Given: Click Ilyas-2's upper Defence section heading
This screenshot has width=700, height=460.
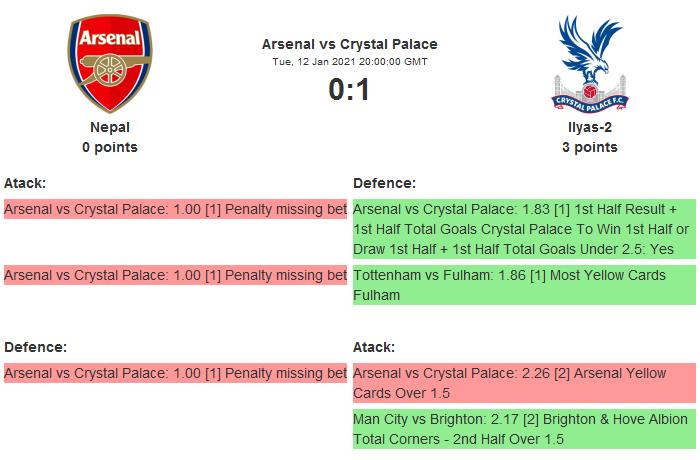Looking at the screenshot, I should click(384, 183).
